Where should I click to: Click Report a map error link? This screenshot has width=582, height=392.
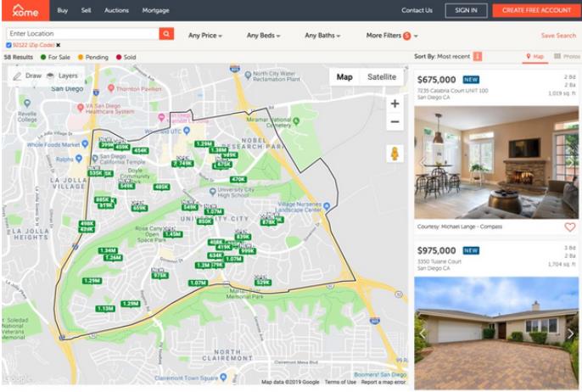click(x=383, y=382)
